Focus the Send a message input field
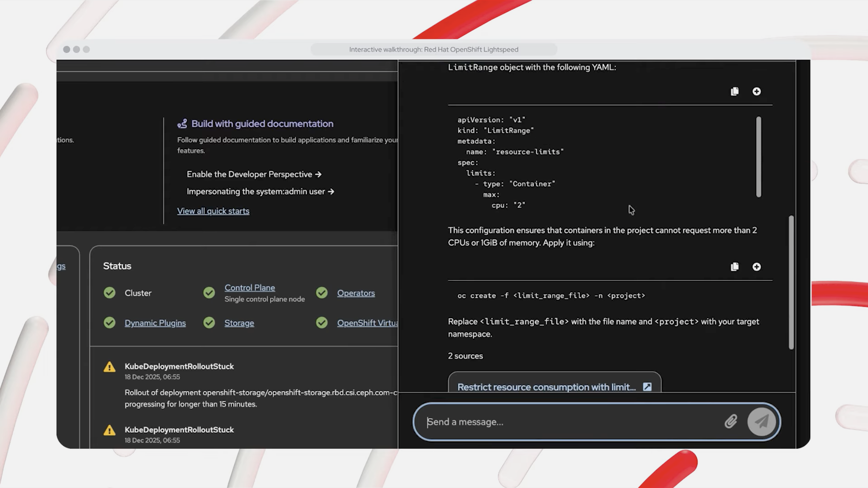868x488 pixels. [572, 422]
